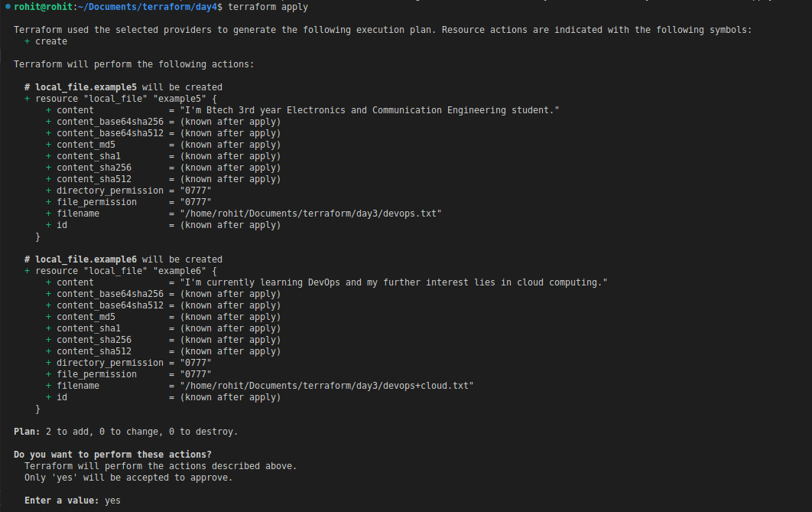The width and height of the screenshot is (812, 512).
Task: Click the 'Plan:' summary line
Action: click(126, 432)
